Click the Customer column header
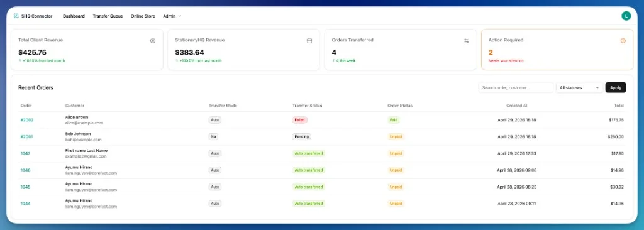The image size is (644, 230). [74, 106]
